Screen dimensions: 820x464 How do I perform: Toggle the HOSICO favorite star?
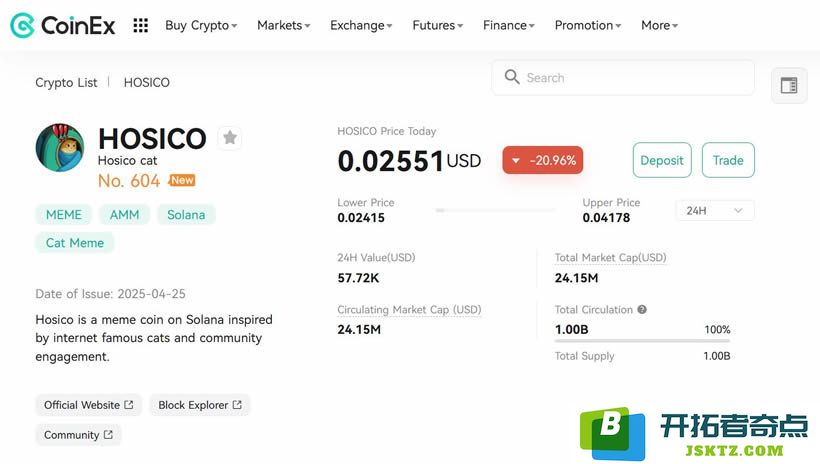(230, 138)
